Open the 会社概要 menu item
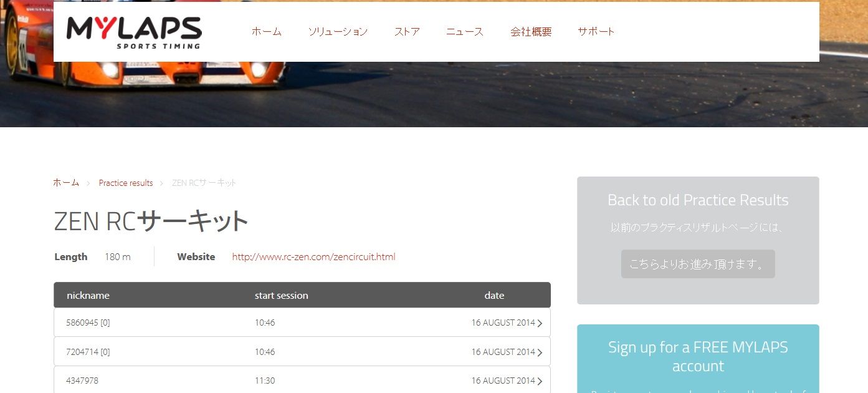 tap(531, 31)
